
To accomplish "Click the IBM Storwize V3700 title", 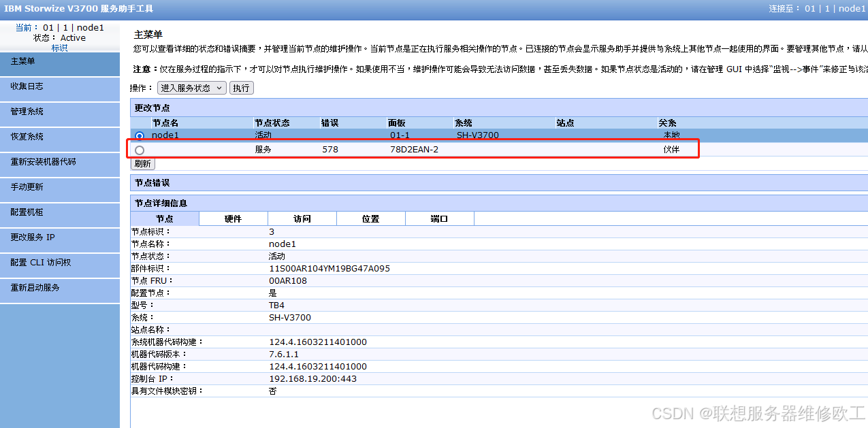I will pyautogui.click(x=78, y=9).
